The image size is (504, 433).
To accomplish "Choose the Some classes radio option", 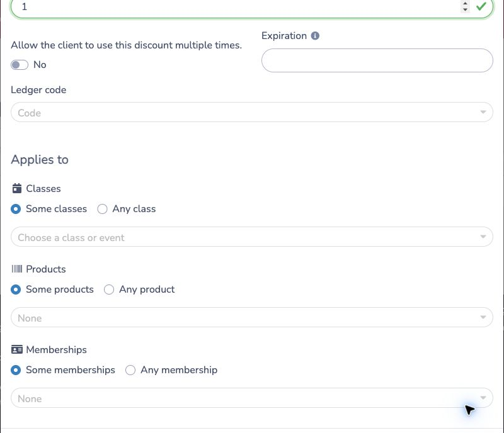I will pyautogui.click(x=16, y=209).
